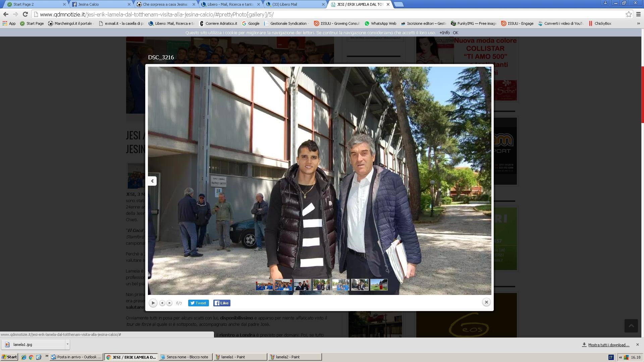Open the downloaded lamela1.jpg file
644x362 pixels.
(x=33, y=344)
